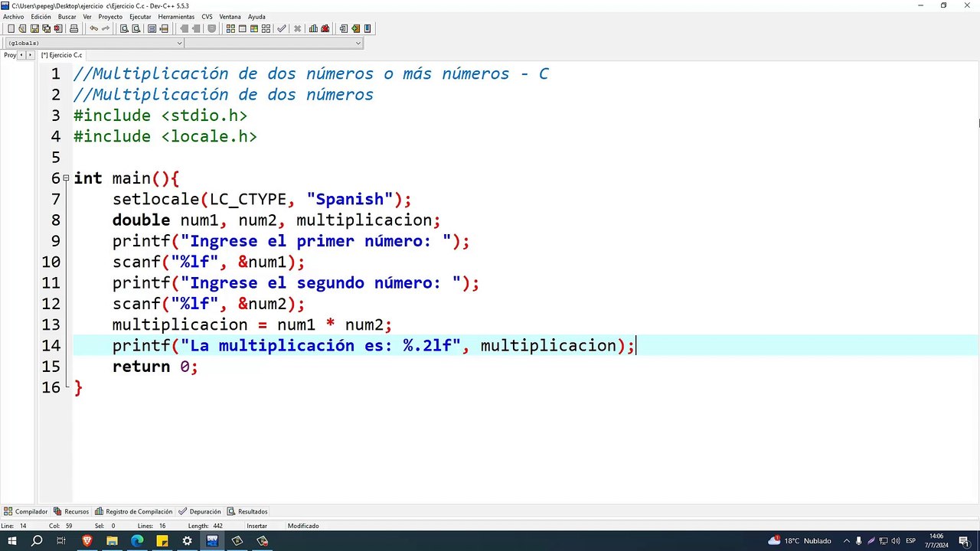Image resolution: width=980 pixels, height=551 pixels.
Task: Click the right tab-scroll arrow
Action: pos(30,55)
